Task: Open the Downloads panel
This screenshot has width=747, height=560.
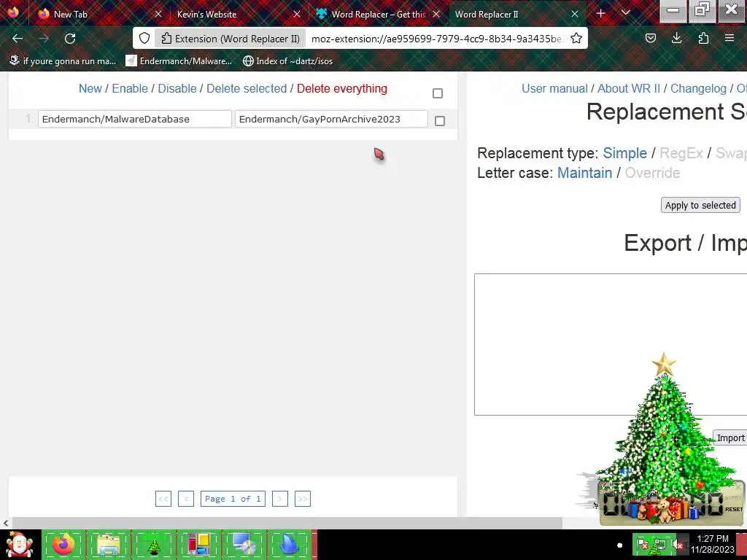Action: [676, 39]
